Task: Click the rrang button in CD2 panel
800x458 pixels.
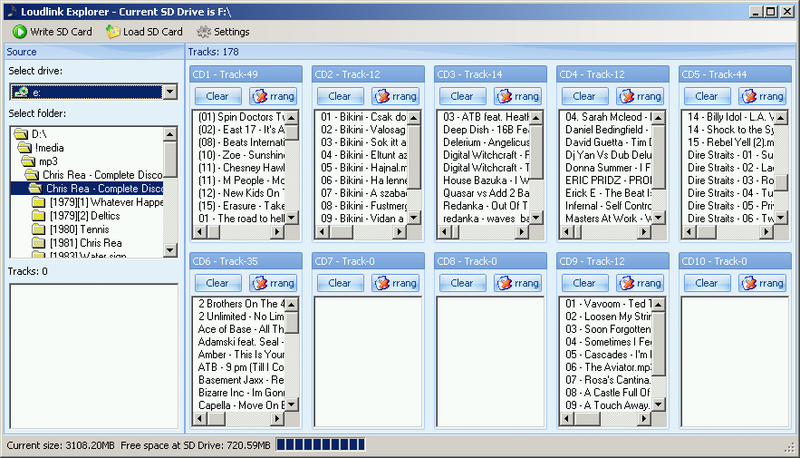Action: coord(395,96)
